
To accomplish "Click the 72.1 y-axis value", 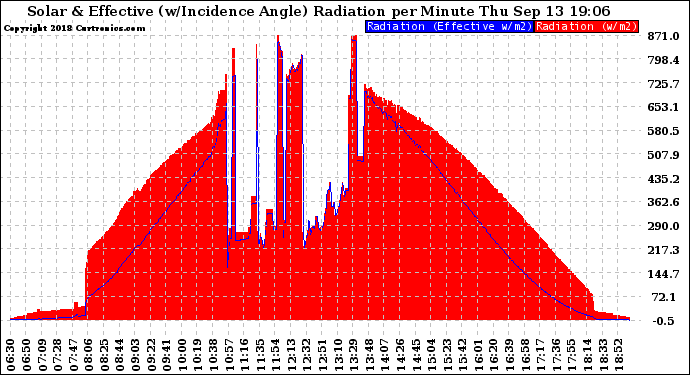I will point(664,297).
